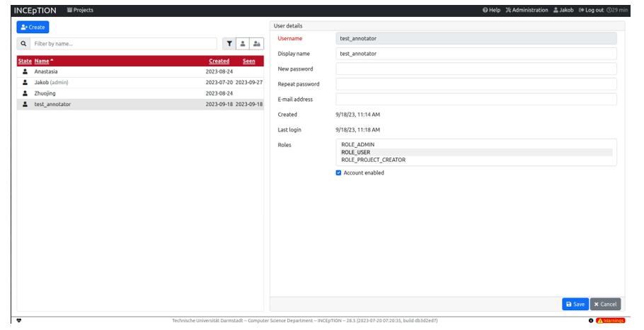Click the magnifier search icon
This screenshot has width=644, height=330.
(x=23, y=44)
